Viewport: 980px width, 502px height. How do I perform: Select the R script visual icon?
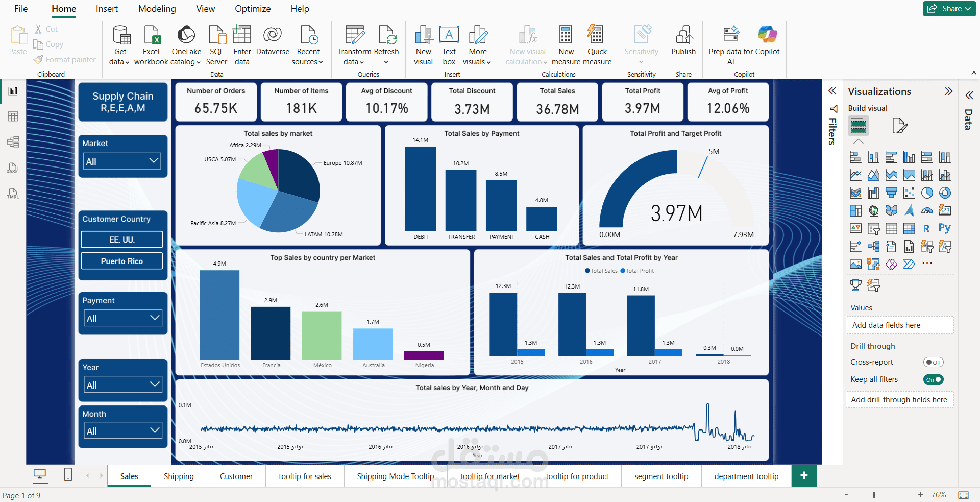pos(927,228)
